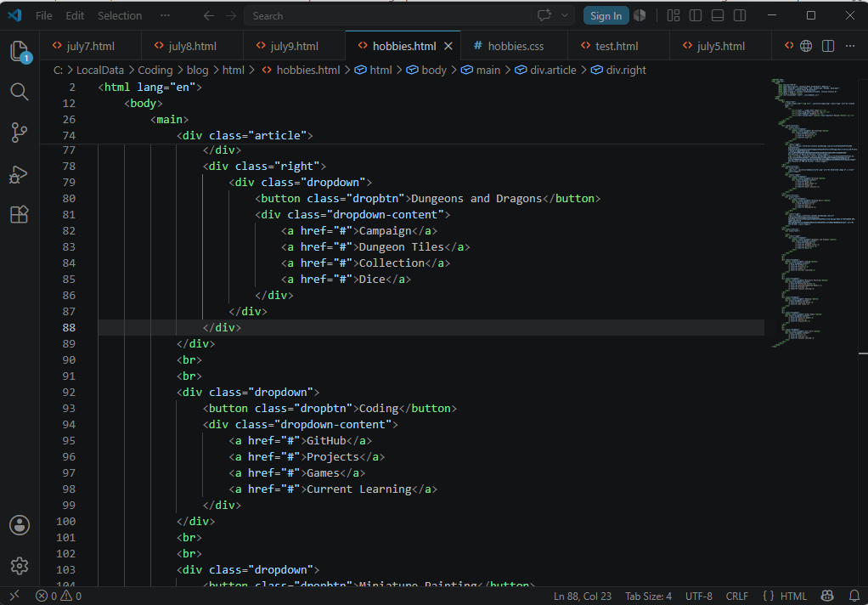Open the Copilot chat icon in title bar
This screenshot has height=605, width=868.
(544, 15)
